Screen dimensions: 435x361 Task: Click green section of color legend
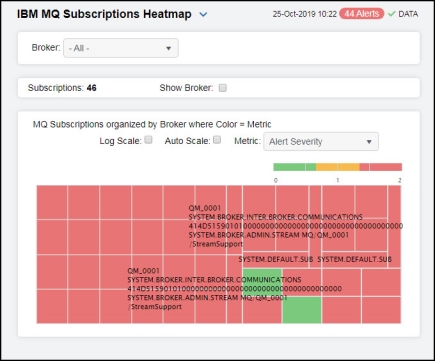[x=295, y=167]
